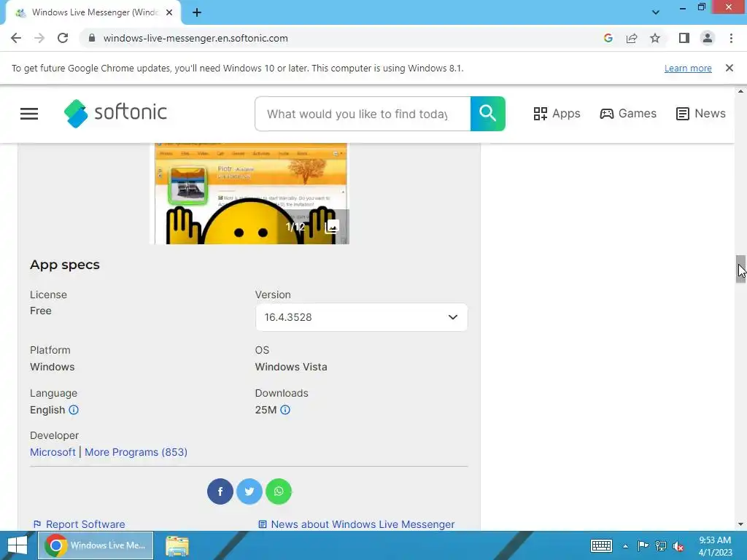Show hidden tray icons arrow
747x560 pixels.
tap(625, 546)
